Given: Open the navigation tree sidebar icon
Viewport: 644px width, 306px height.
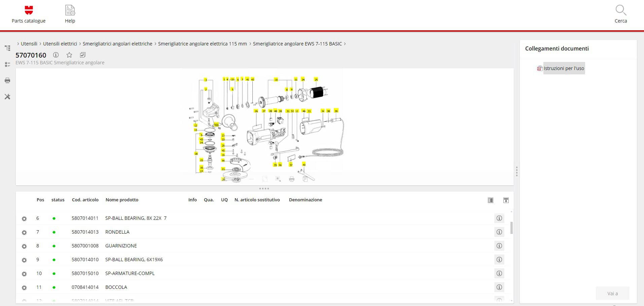Looking at the screenshot, I should point(7,48).
